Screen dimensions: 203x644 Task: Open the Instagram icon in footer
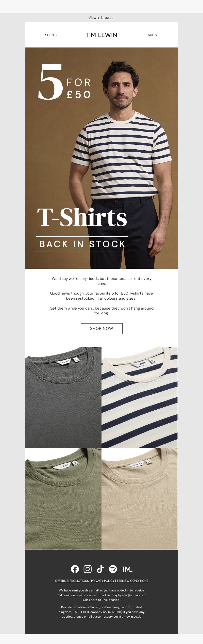tap(88, 569)
